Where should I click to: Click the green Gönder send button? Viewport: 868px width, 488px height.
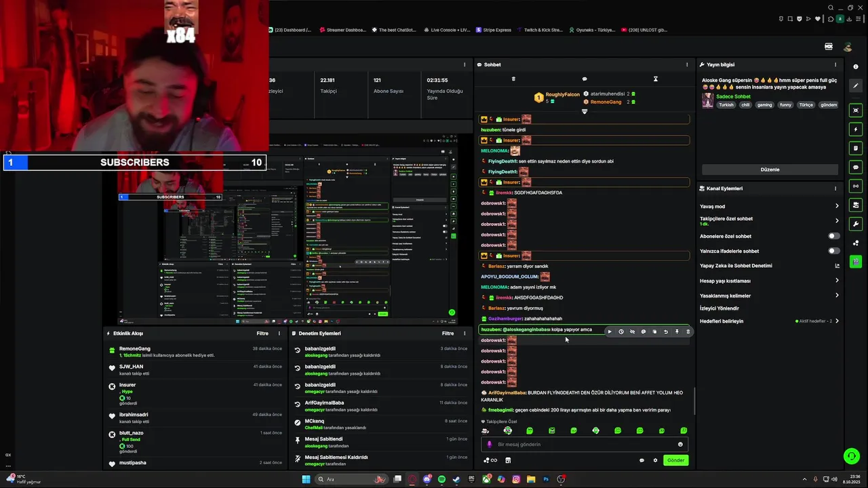coord(676,460)
